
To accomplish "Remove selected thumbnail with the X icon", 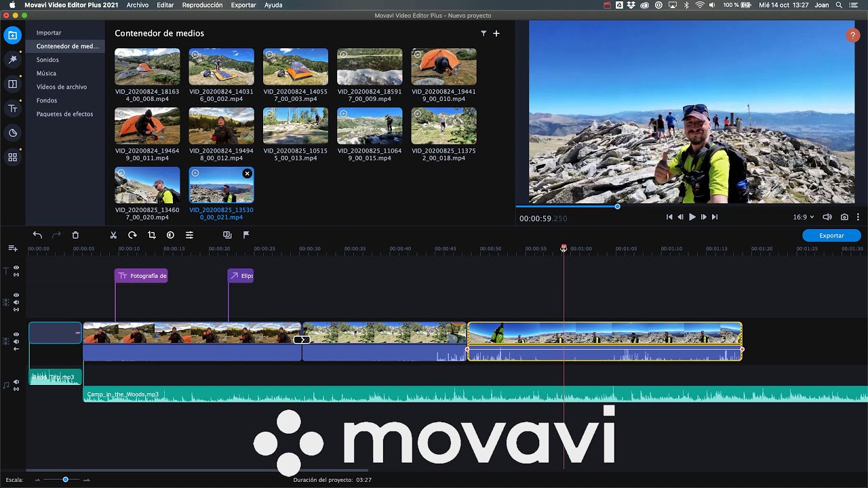I will tap(247, 174).
